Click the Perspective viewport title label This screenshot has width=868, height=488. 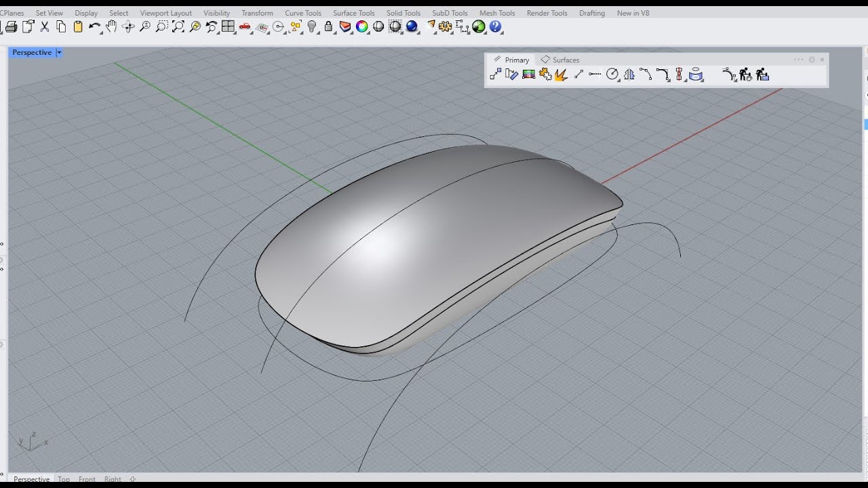click(x=32, y=52)
